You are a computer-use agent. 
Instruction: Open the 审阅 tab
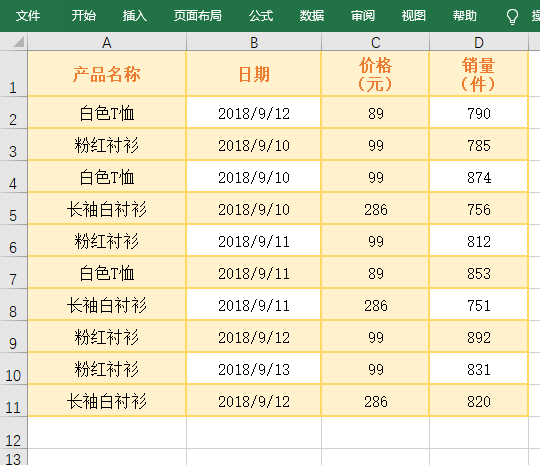[x=363, y=16]
